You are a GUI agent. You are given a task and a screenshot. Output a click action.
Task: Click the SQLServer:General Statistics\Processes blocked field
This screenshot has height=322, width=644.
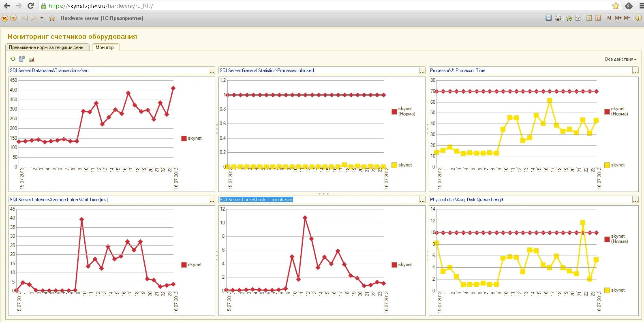[319, 70]
